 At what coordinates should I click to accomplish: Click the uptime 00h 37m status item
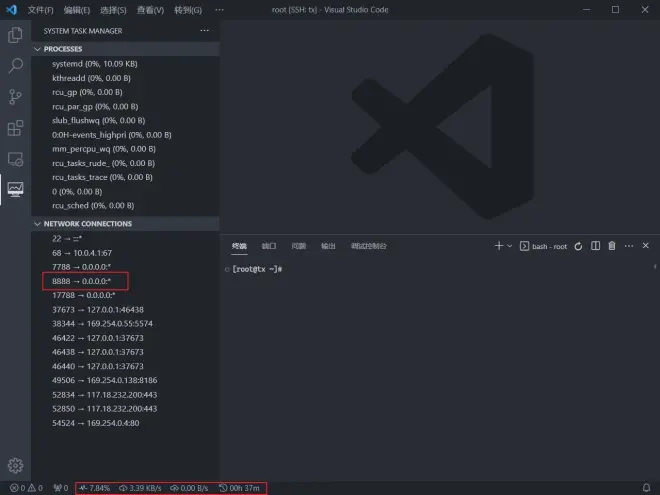(239, 488)
